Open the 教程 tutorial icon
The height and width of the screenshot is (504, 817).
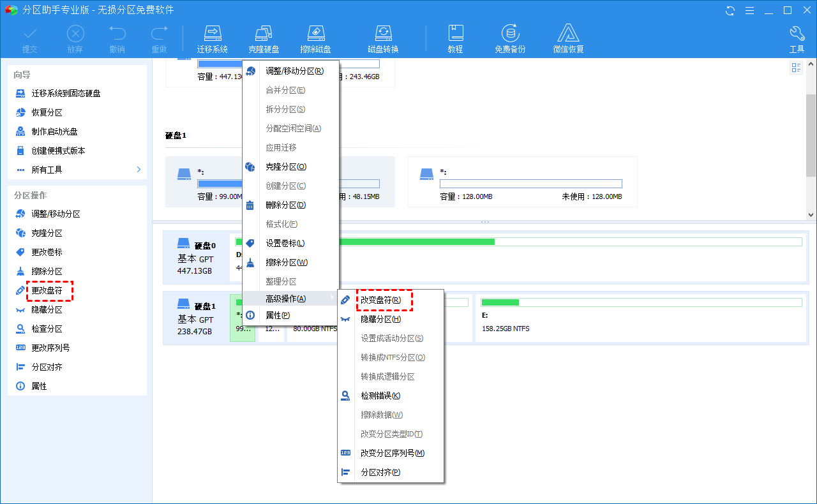point(455,40)
